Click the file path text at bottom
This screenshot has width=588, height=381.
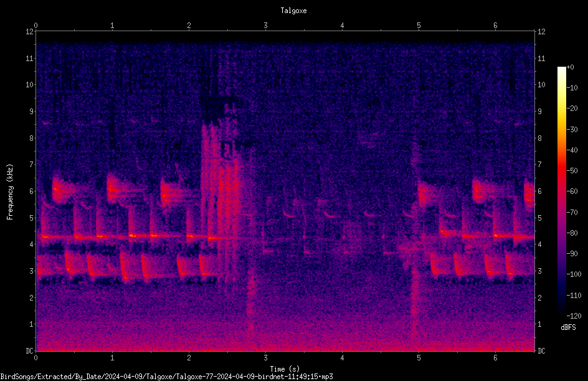(166, 377)
